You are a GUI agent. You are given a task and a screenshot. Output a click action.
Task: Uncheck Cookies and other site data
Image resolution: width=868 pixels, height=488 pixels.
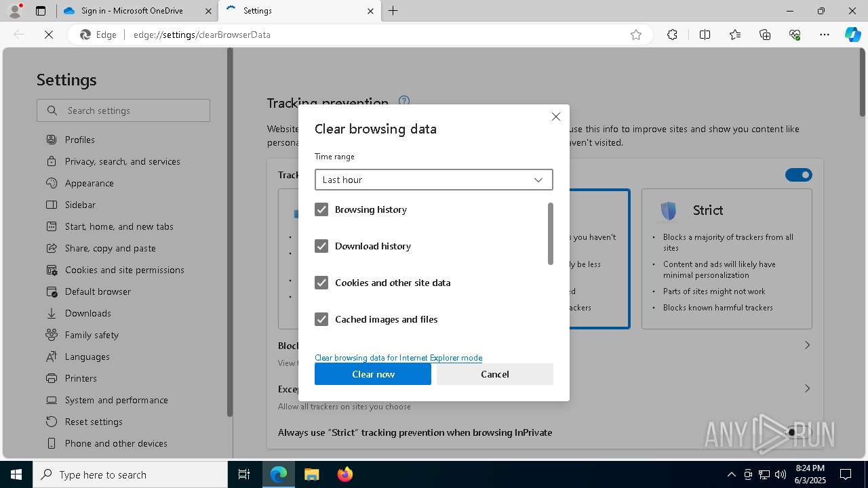(321, 283)
